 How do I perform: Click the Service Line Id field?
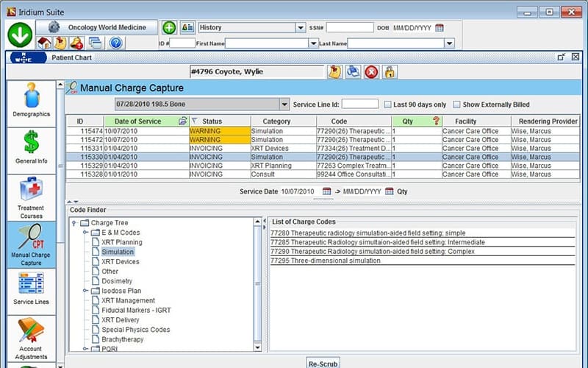coord(360,104)
